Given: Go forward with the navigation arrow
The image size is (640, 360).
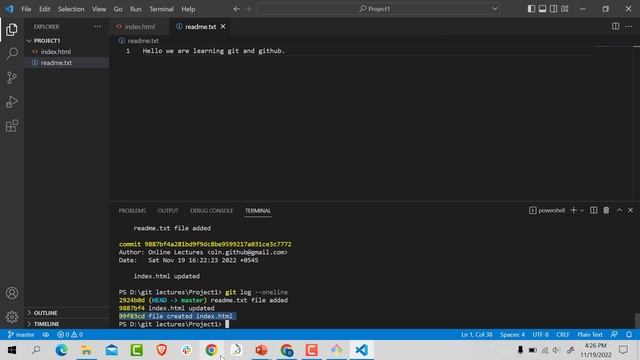Looking at the screenshot, I should pos(248,9).
